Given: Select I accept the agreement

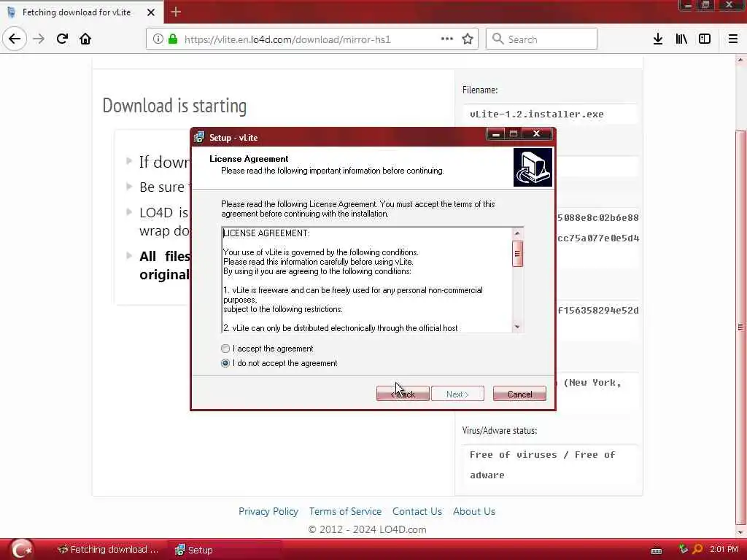Looking at the screenshot, I should click(225, 349).
